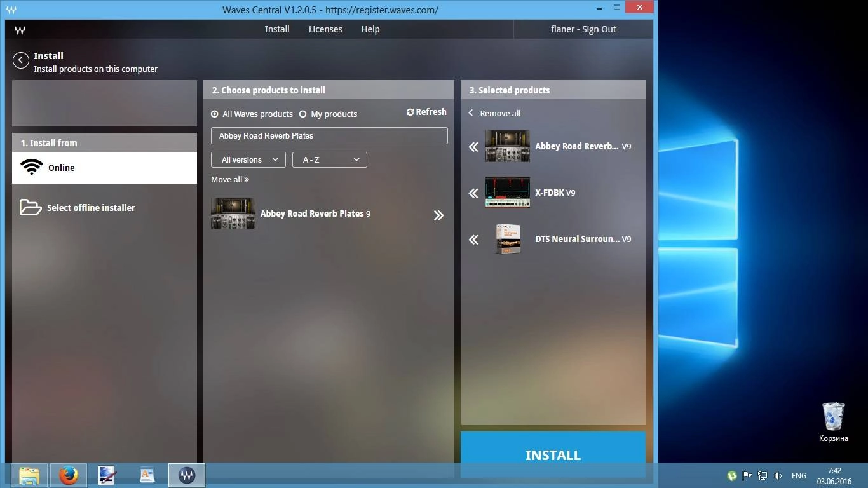This screenshot has height=488, width=868.
Task: Click the X-FDBK V9 label
Action: 555,193
